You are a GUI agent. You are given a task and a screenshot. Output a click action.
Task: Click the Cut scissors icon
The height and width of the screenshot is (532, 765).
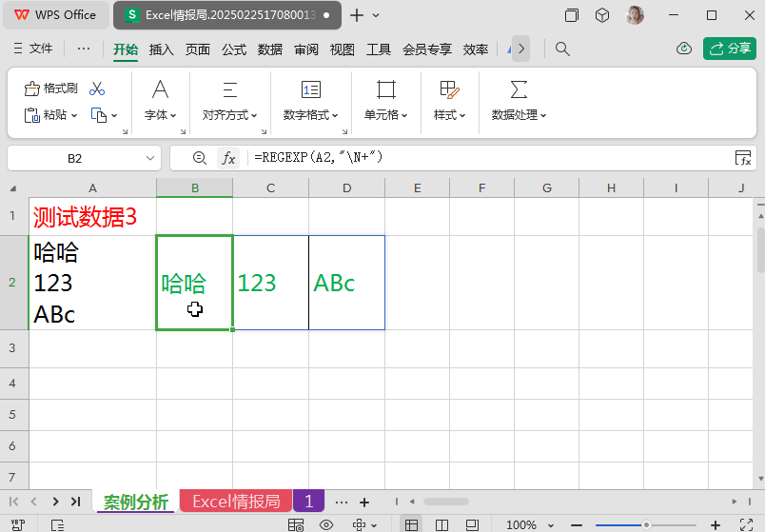[x=97, y=89]
